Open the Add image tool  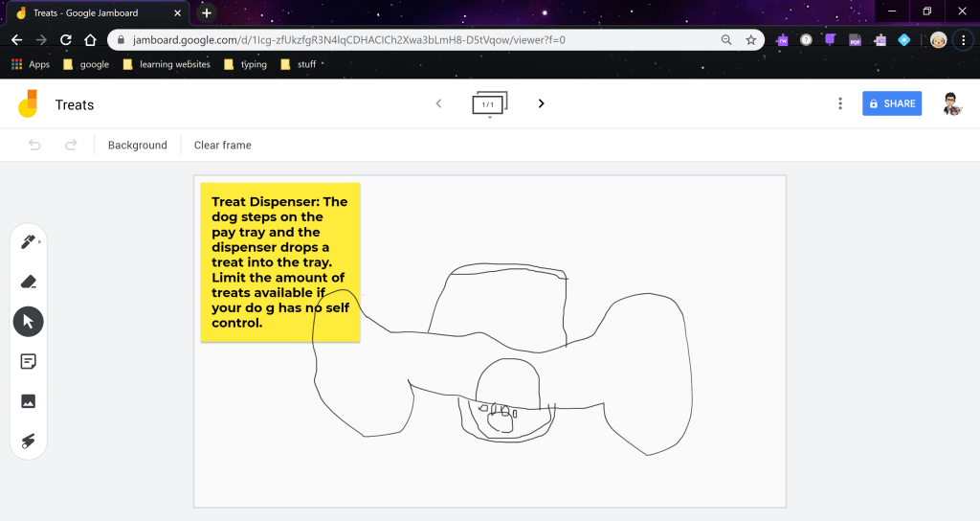point(28,400)
